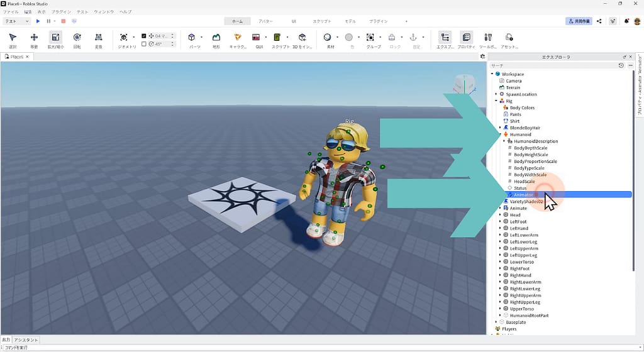Click the 色 color swatch circle
This screenshot has width=644, height=362.
(x=349, y=38)
